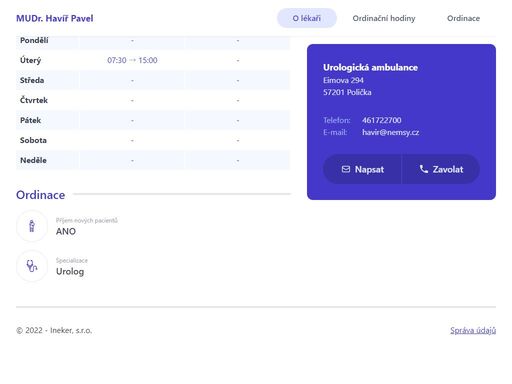512x384 pixels.
Task: Open the Správa údajů link
Action: pyautogui.click(x=473, y=330)
